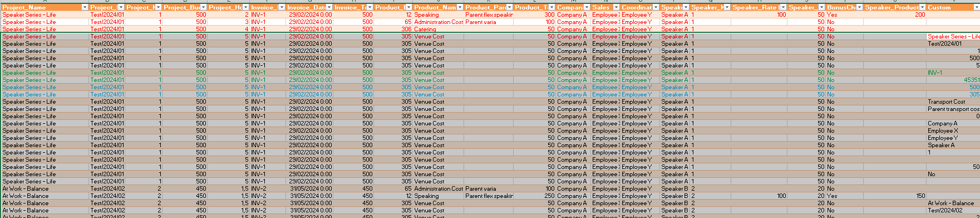The image size is (980, 218).
Task: Select the 'Yes' BonusCh cell in the first row
Action: click(x=832, y=14)
